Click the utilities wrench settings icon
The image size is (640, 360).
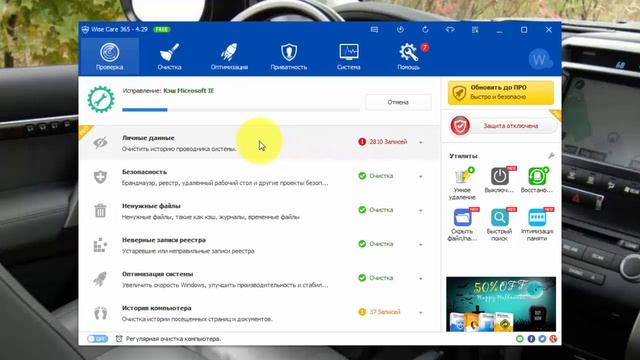[551, 156]
